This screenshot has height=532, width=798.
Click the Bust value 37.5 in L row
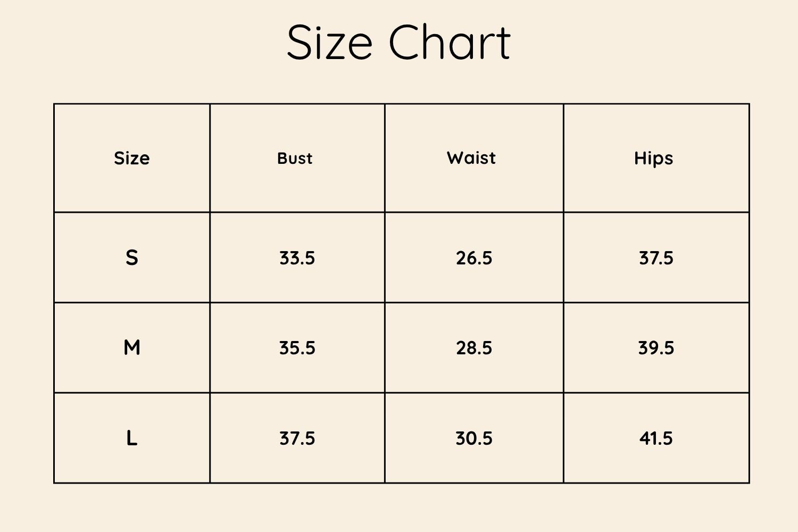(297, 438)
